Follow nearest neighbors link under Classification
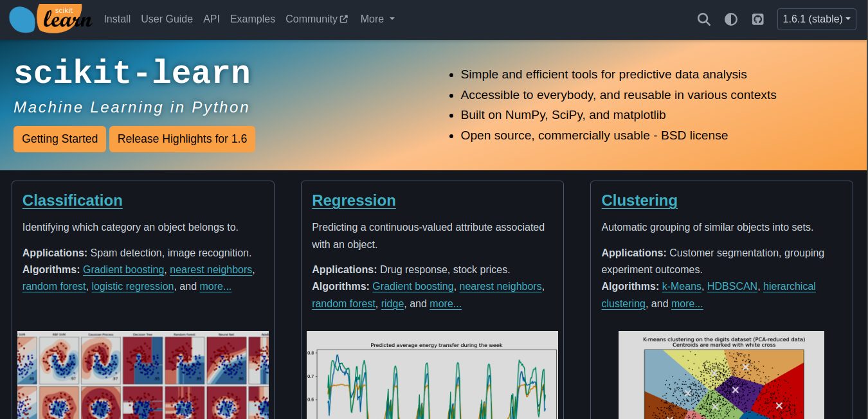 pos(212,269)
